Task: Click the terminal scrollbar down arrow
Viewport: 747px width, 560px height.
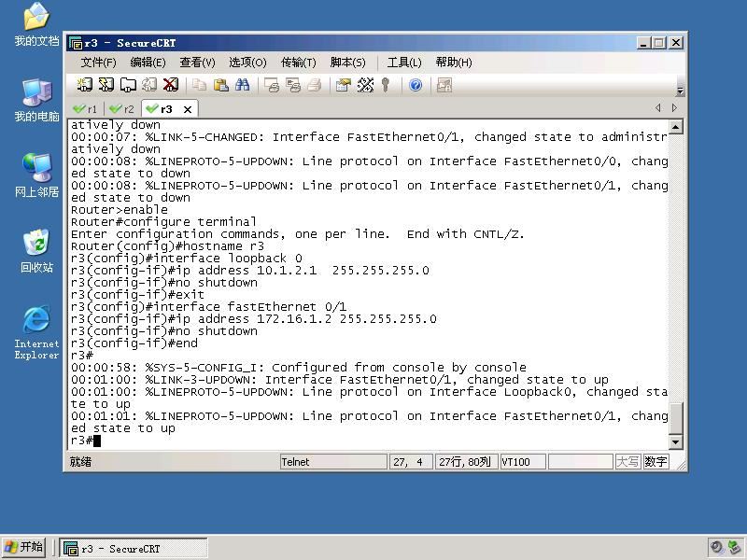Action: 676,441
